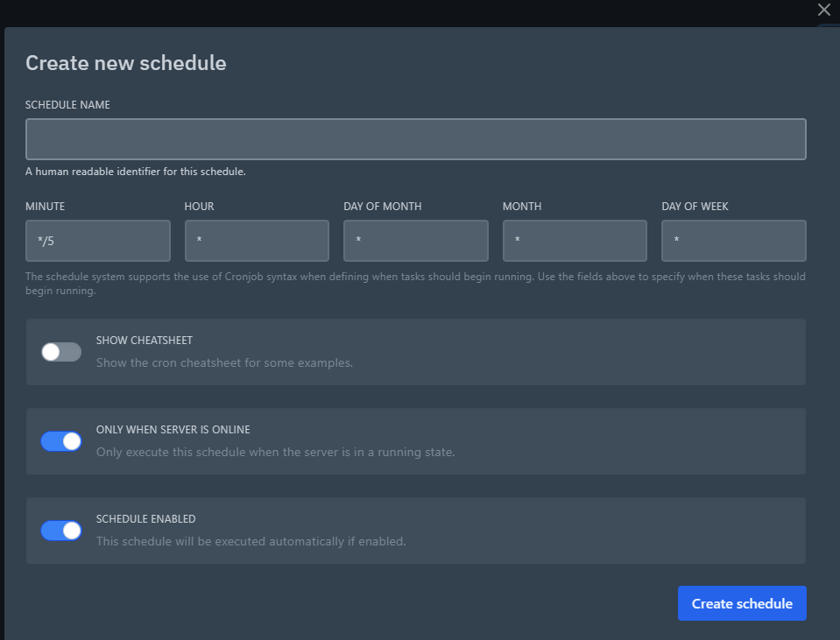Turn off the Schedule Enabled toggle switch
840x640 pixels.
pos(61,531)
